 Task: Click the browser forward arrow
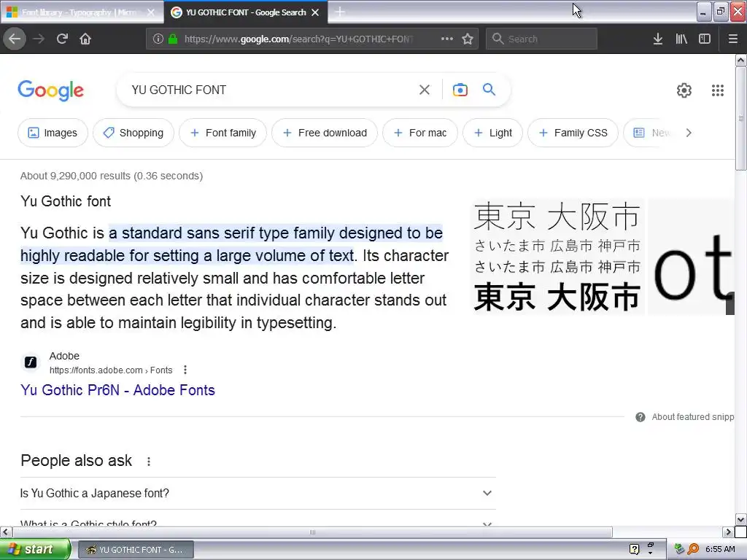click(x=39, y=39)
